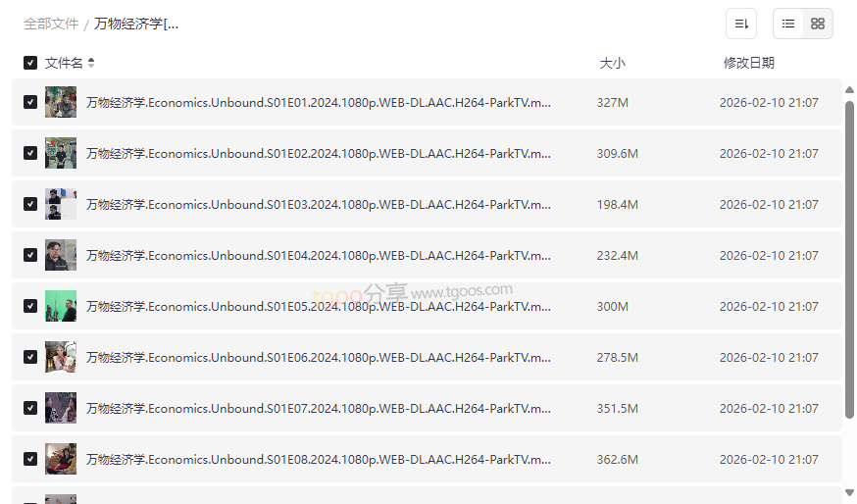Viewport: 857px width, 504px height.
Task: Toggle the select-all checkbox beside 文件名
Action: pyautogui.click(x=30, y=63)
